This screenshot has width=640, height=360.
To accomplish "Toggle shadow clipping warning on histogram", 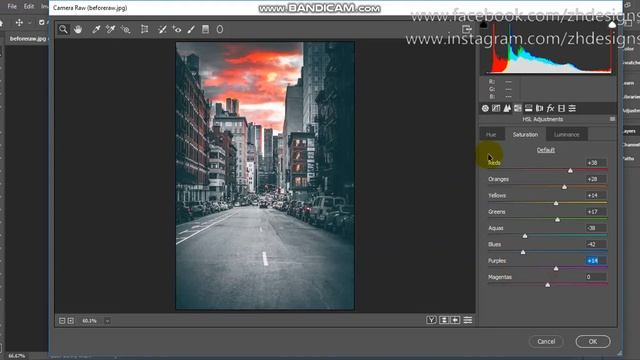I will (x=484, y=25).
